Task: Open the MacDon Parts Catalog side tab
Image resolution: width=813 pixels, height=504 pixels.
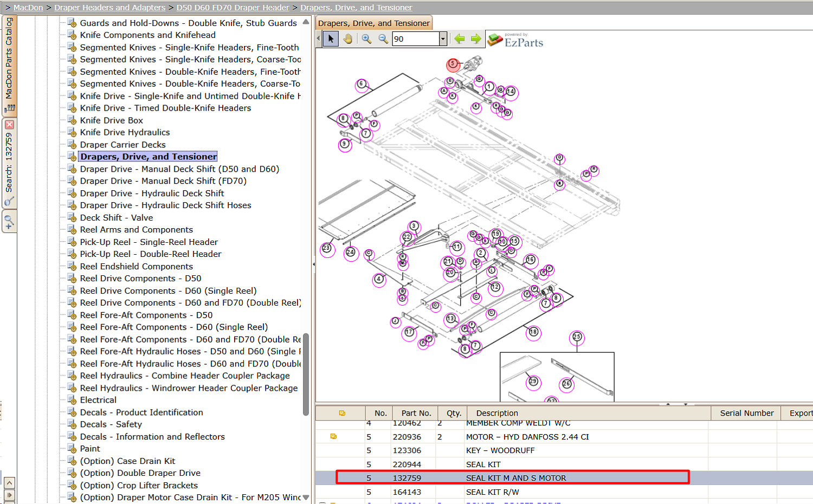Action: pyautogui.click(x=9, y=64)
